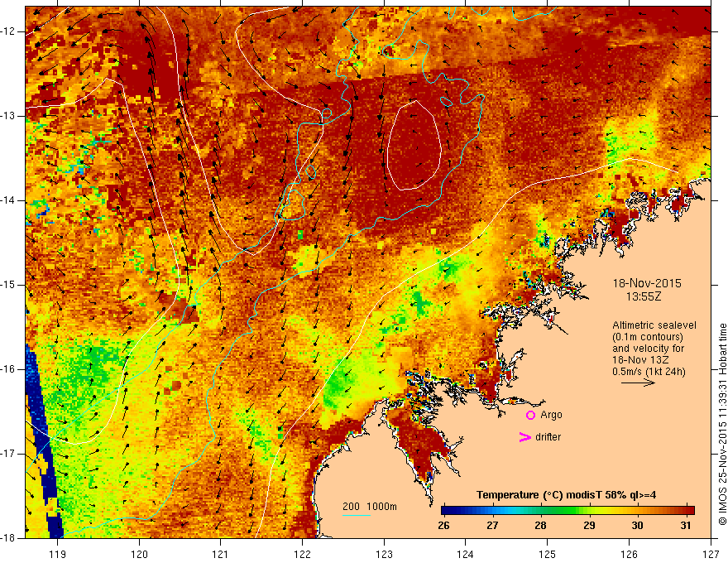Click the longitude axis label 126
Image resolution: width=728 pixels, height=563 pixels.
pos(629,554)
